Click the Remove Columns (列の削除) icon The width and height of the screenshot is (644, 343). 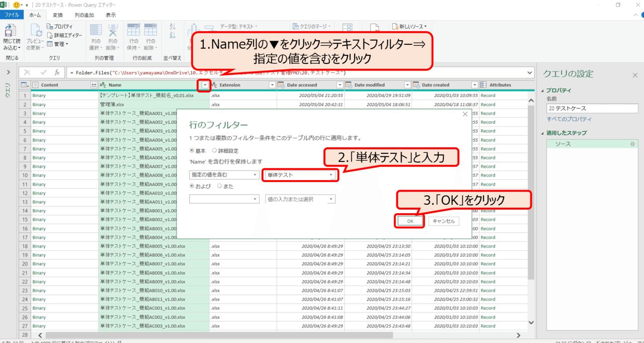point(113,30)
